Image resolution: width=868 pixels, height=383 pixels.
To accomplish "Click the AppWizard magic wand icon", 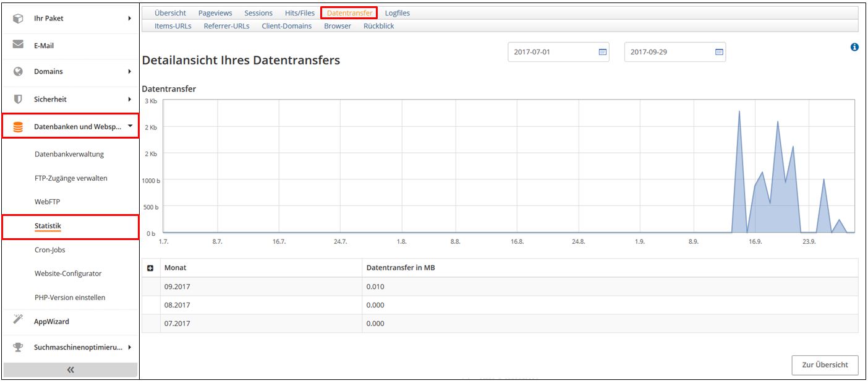I will coord(18,321).
